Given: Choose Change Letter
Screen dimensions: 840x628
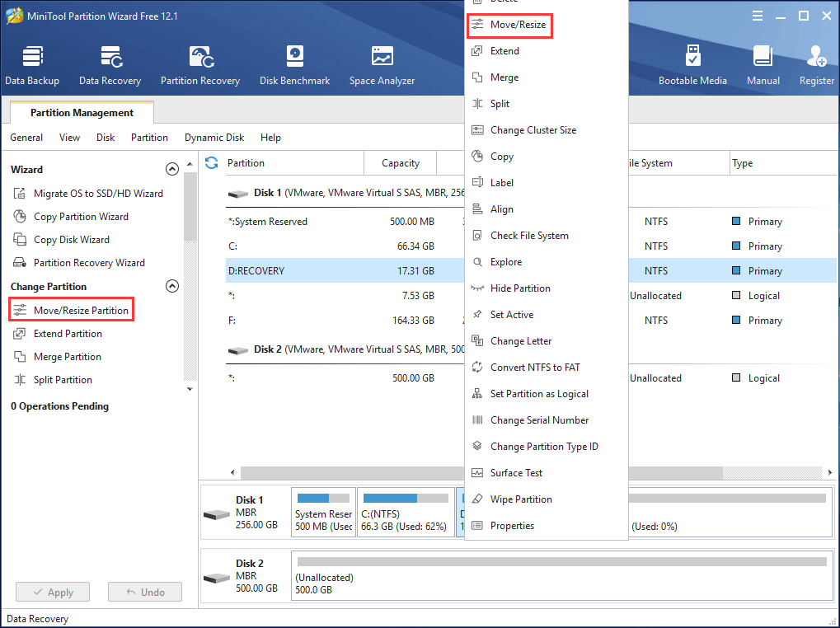Looking at the screenshot, I should [547, 341].
